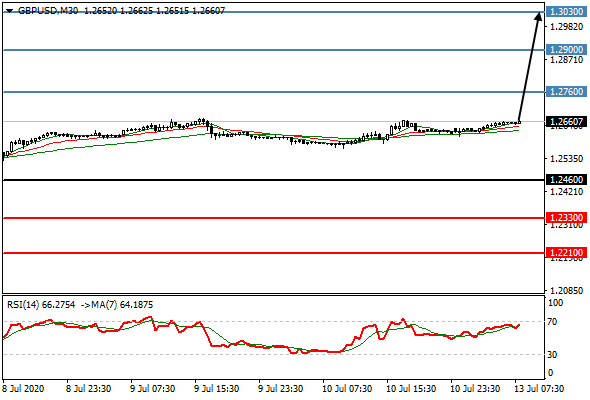The image size is (590, 400).
Task: Click the OHLC values 1.26520 1.26625 text
Action: coord(119,11)
